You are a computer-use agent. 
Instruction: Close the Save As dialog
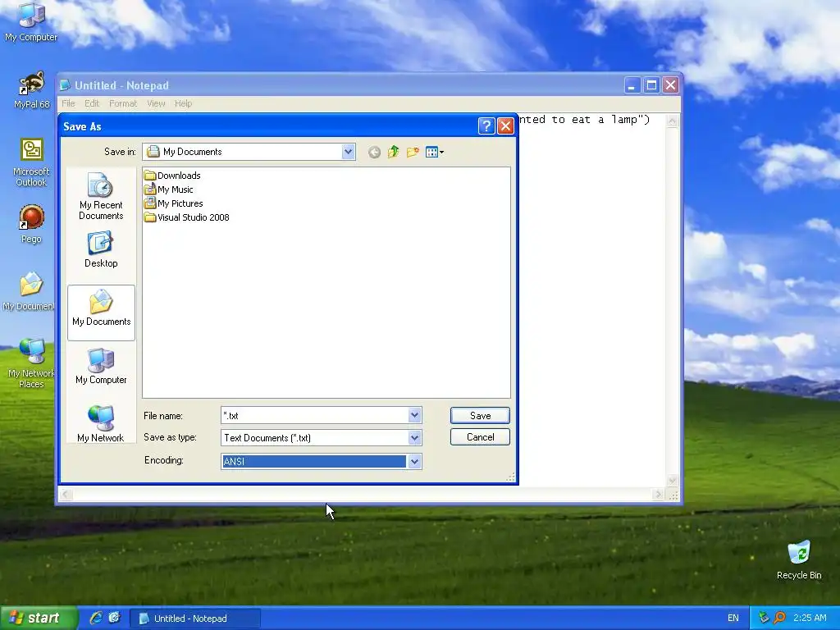click(505, 126)
